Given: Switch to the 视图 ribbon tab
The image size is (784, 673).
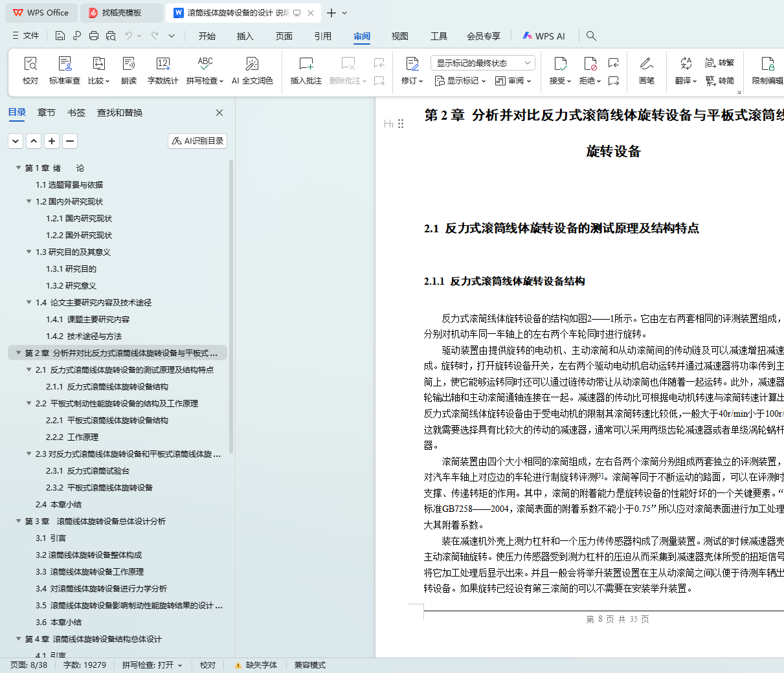Looking at the screenshot, I should pyautogui.click(x=400, y=36).
